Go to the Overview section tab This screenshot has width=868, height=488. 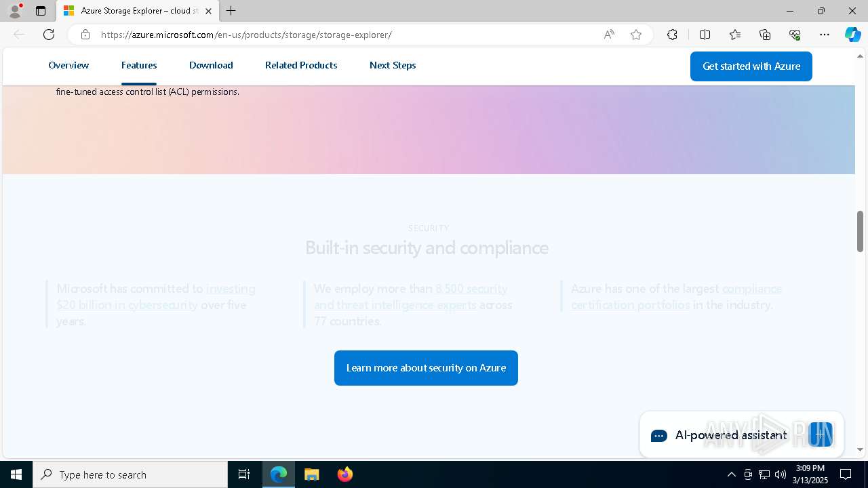coord(68,65)
